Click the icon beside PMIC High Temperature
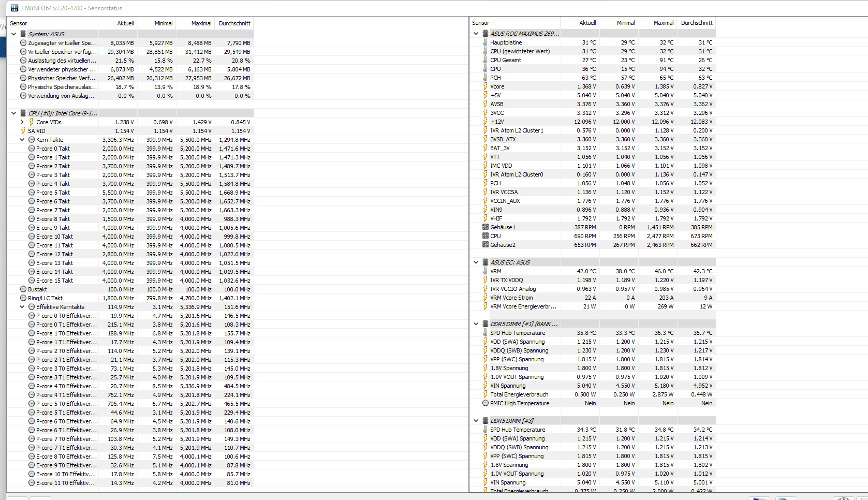This screenshot has width=868, height=500. (486, 403)
